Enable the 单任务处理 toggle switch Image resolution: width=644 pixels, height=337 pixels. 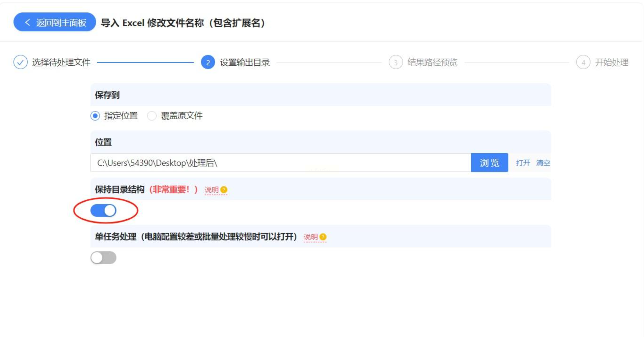103,258
